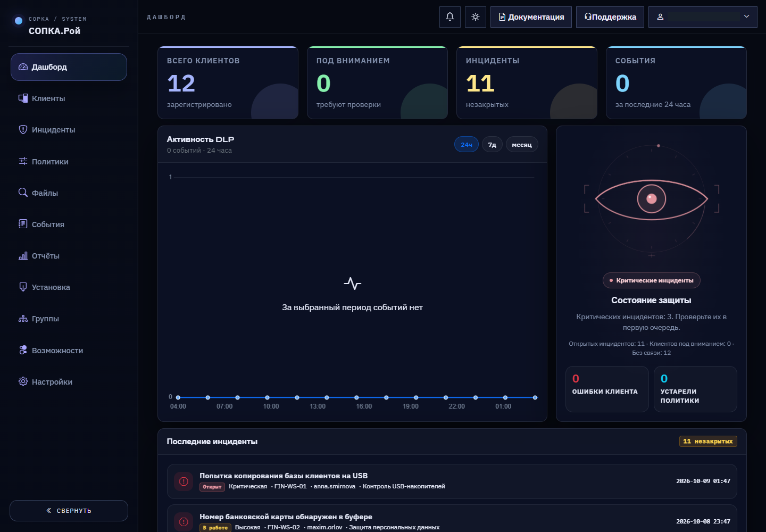The image size is (766, 532).
Task: Click alert icon of bank card incident
Action: point(184,522)
